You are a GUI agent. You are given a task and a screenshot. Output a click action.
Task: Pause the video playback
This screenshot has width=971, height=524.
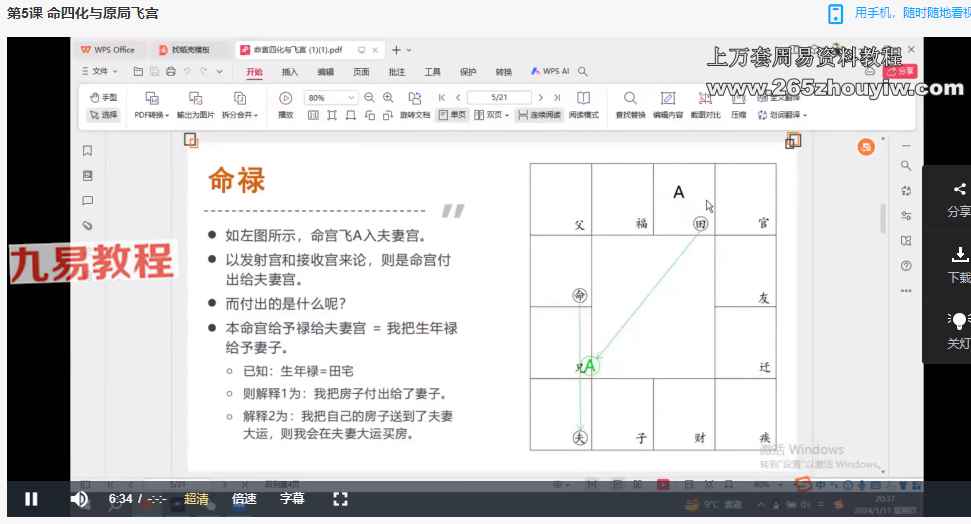[x=31, y=499]
